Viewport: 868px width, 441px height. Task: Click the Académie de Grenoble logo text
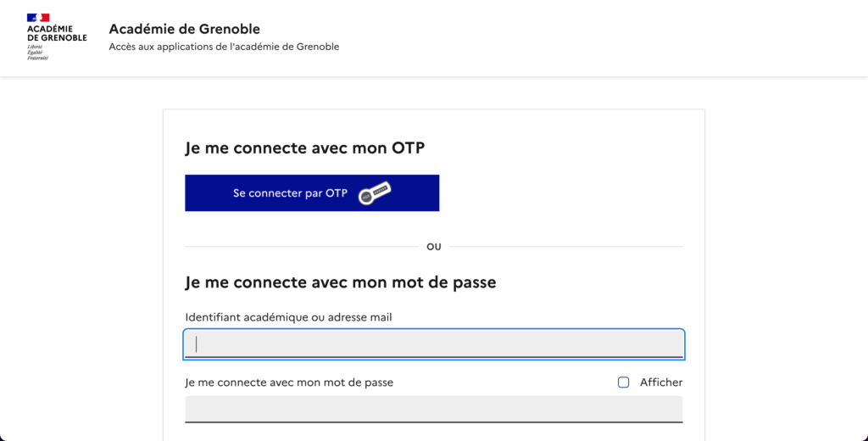pos(57,33)
